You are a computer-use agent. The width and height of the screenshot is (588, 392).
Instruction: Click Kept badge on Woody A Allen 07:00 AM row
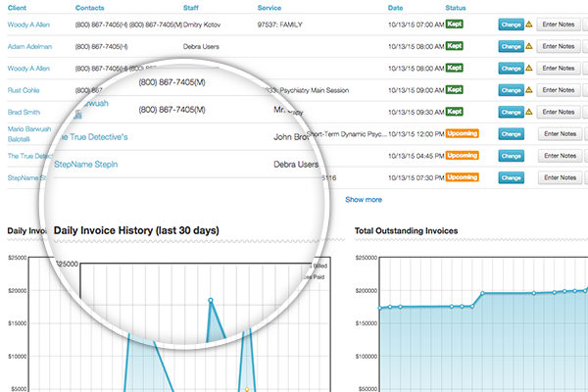point(454,24)
